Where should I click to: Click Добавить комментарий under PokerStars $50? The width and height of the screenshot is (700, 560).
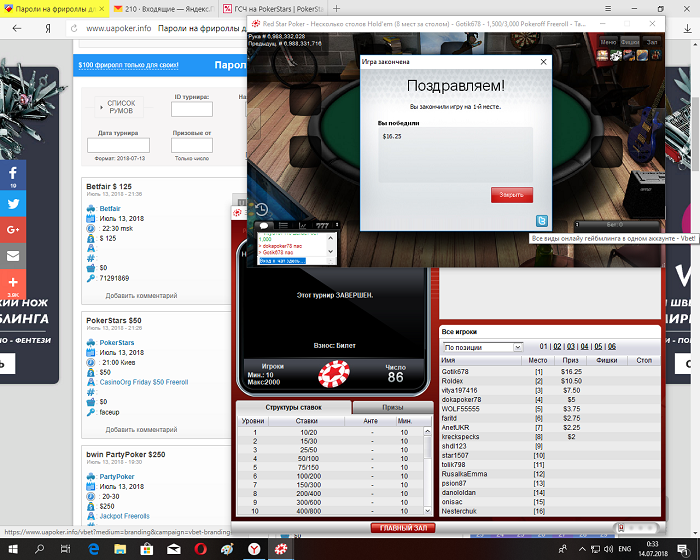tap(141, 430)
